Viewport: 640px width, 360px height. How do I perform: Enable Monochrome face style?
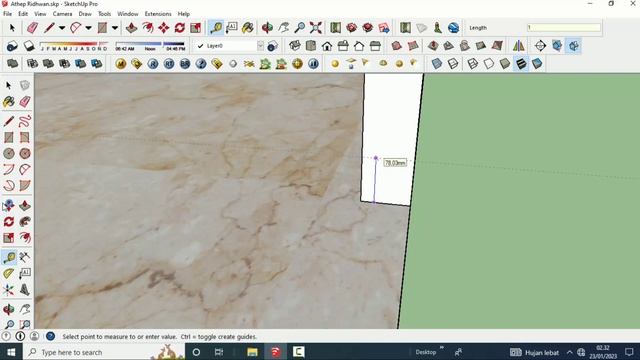[x=537, y=64]
